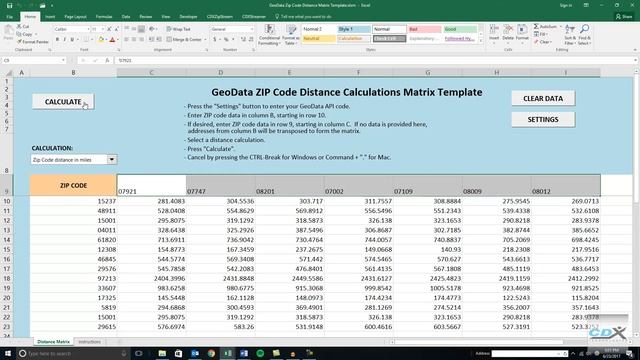Open Conditional Formatting menu
Image resolution: width=640 pixels, height=360 pixels.
269,34
